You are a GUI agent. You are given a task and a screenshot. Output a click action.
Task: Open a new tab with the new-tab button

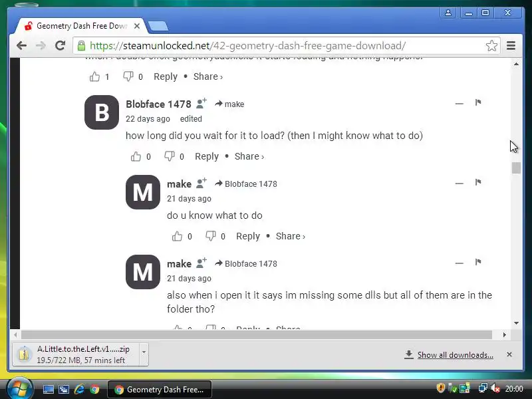[158, 26]
